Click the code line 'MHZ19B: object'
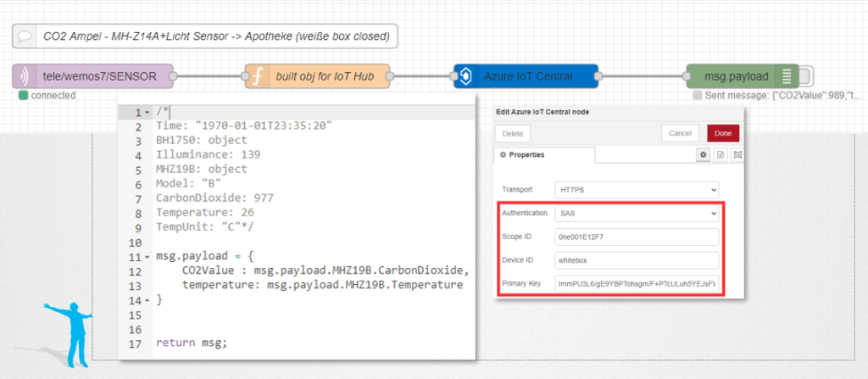Image resolution: width=868 pixels, height=379 pixels. tap(202, 170)
